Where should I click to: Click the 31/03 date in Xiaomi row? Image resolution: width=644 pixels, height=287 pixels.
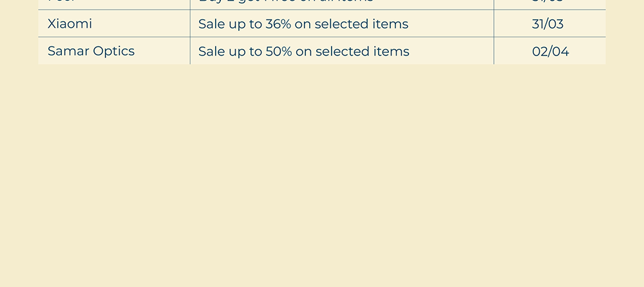pyautogui.click(x=547, y=25)
